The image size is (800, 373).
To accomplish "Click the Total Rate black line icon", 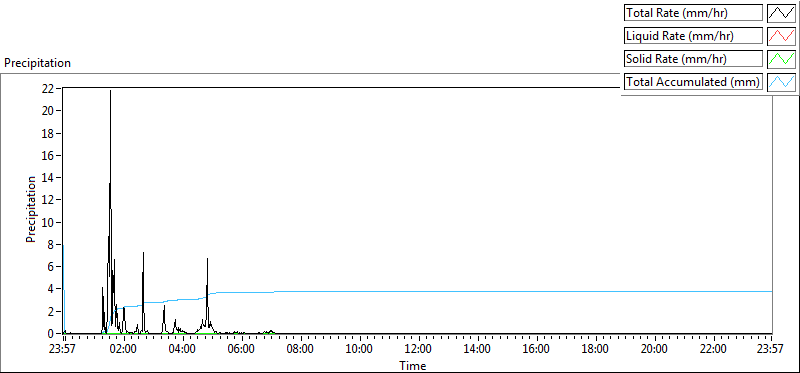I will coord(782,13).
